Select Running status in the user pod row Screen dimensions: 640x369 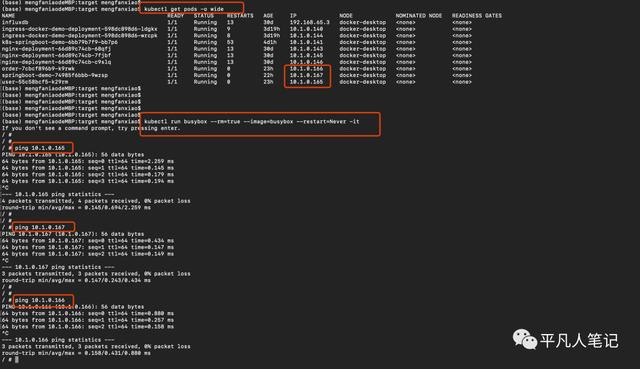click(205, 82)
